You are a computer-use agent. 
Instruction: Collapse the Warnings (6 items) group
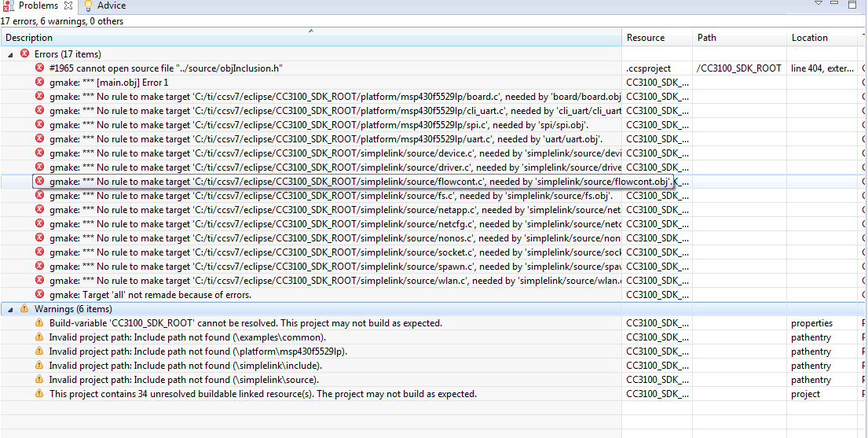(10, 309)
